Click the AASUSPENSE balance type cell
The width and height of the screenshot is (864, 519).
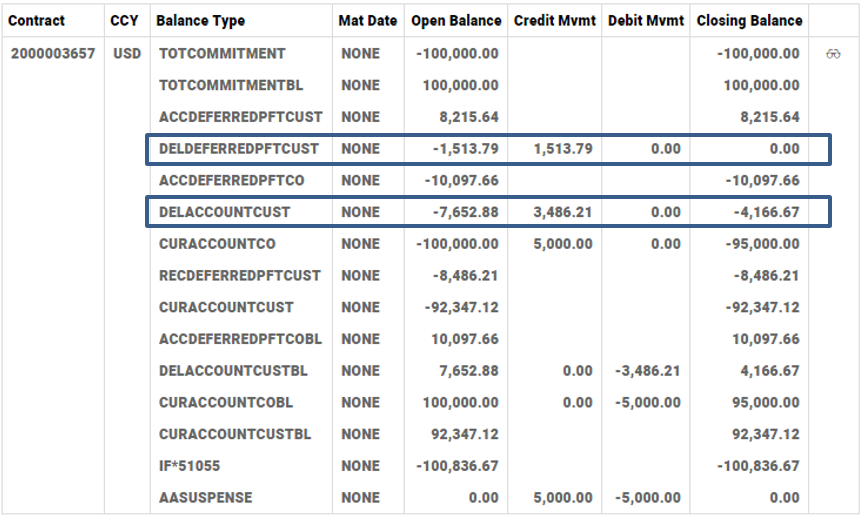tap(205, 498)
